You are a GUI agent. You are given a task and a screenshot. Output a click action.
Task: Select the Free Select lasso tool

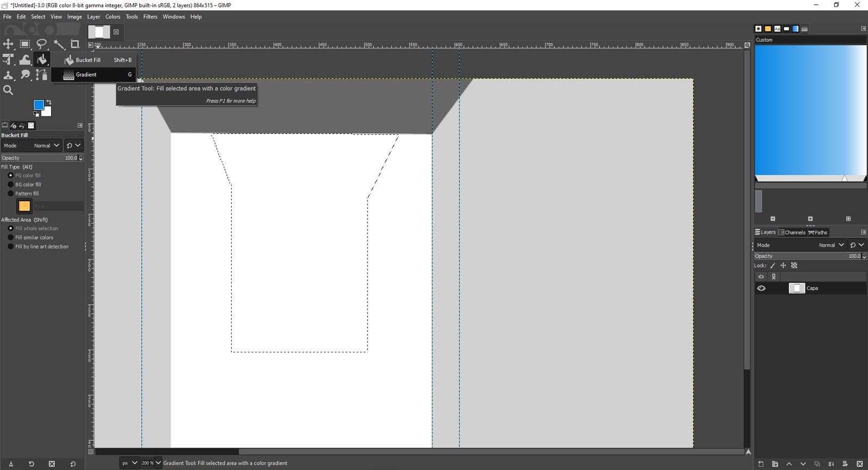coord(42,44)
